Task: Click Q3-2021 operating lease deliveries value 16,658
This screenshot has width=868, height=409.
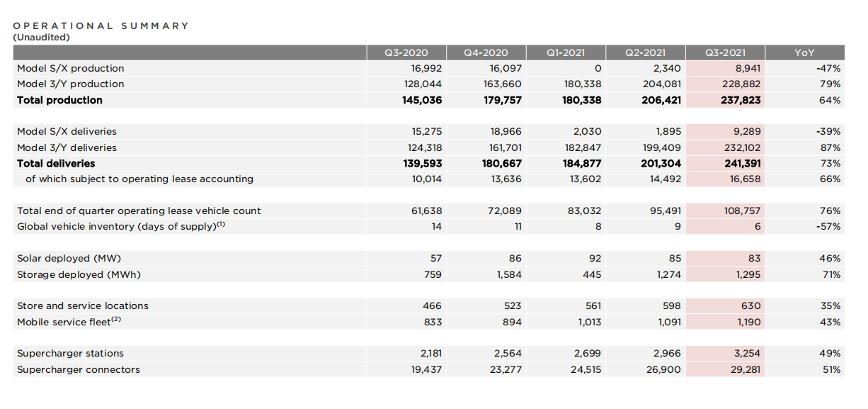Action: point(746,179)
